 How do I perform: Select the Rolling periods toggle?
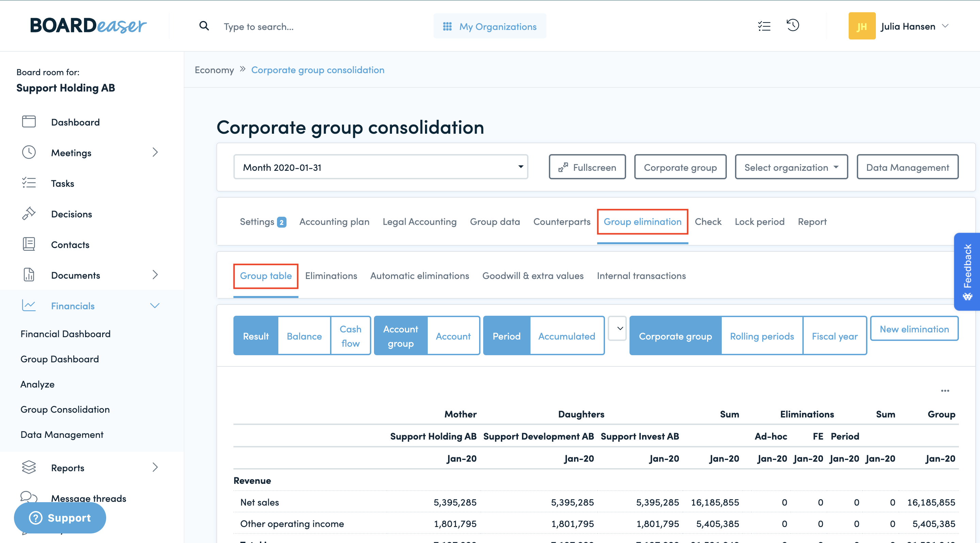click(x=762, y=336)
